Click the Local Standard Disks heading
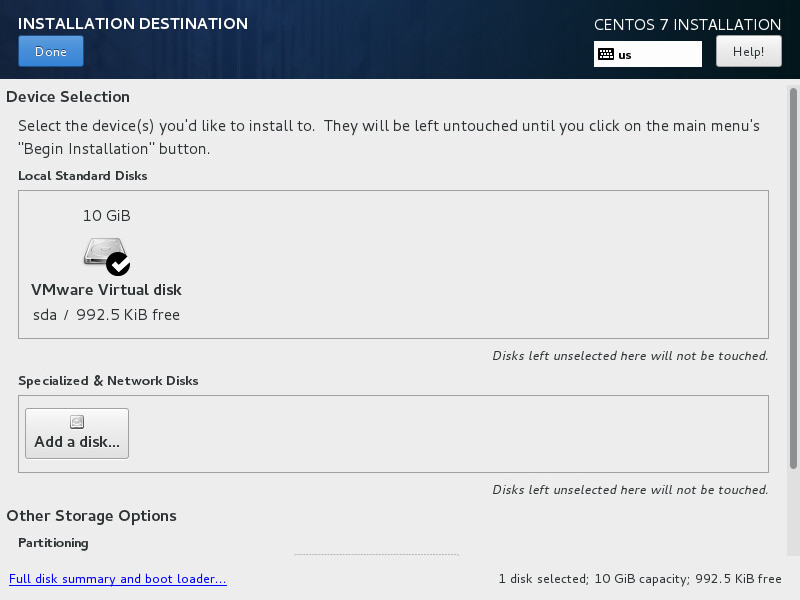800x600 pixels. click(83, 176)
